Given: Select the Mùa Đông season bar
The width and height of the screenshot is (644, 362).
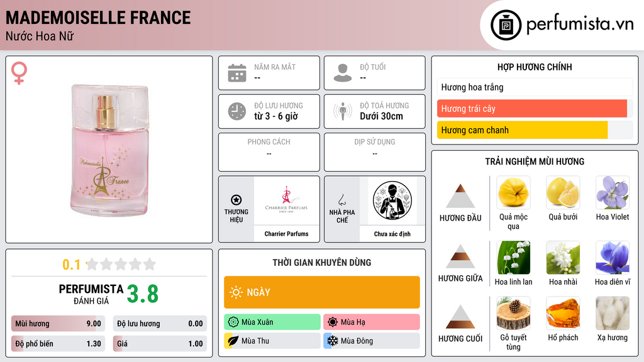Looking at the screenshot, I should coord(372,341).
